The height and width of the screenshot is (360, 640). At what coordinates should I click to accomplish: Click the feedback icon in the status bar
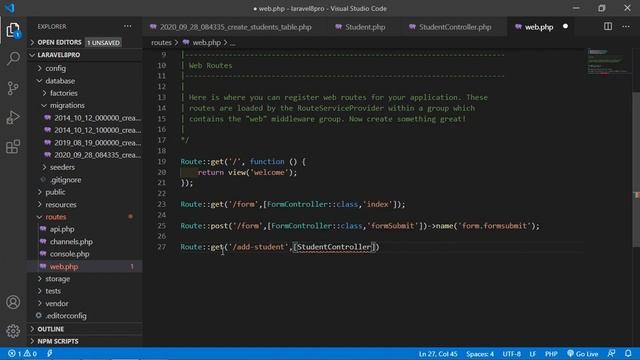click(611, 353)
